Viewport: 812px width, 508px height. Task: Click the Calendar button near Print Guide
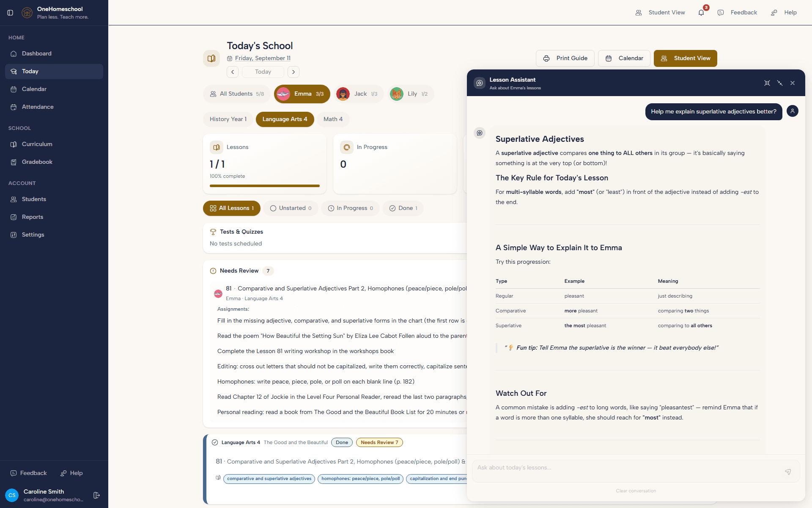pyautogui.click(x=624, y=58)
